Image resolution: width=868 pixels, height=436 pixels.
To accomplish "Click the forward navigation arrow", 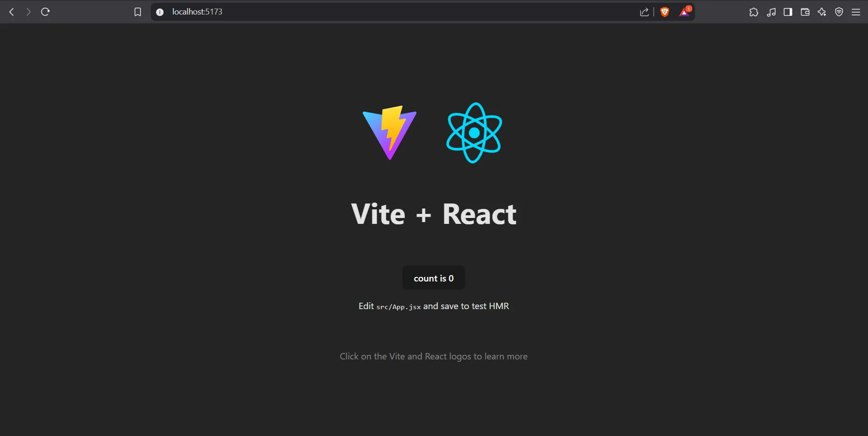I will tap(28, 12).
